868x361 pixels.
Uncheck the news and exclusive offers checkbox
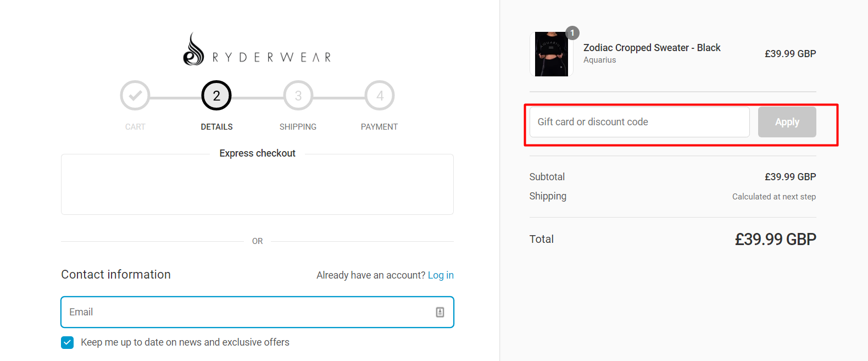coord(66,342)
